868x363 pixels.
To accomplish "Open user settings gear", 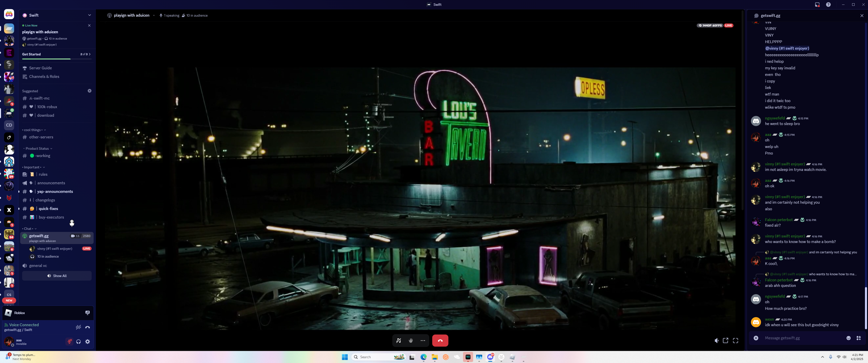I will pos(88,342).
